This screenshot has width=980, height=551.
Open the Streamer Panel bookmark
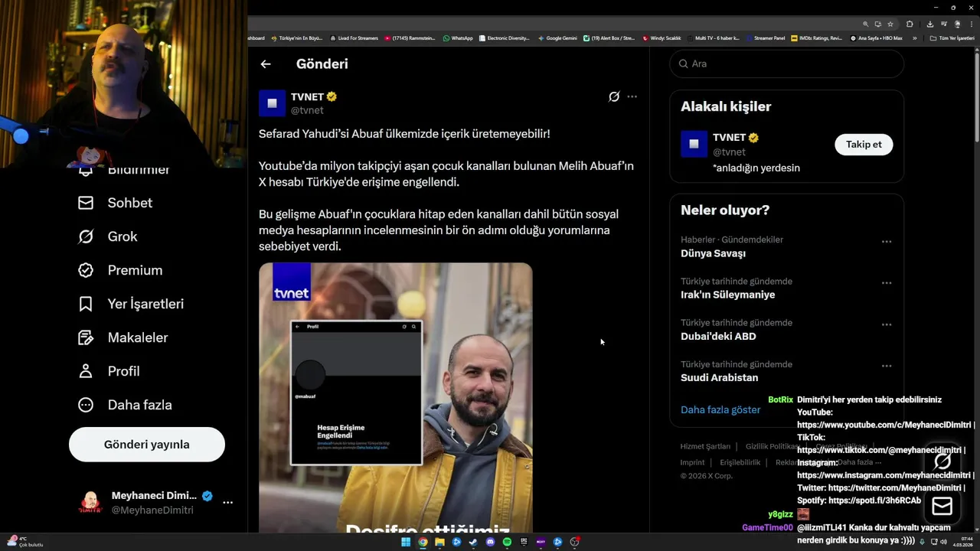[x=765, y=38]
